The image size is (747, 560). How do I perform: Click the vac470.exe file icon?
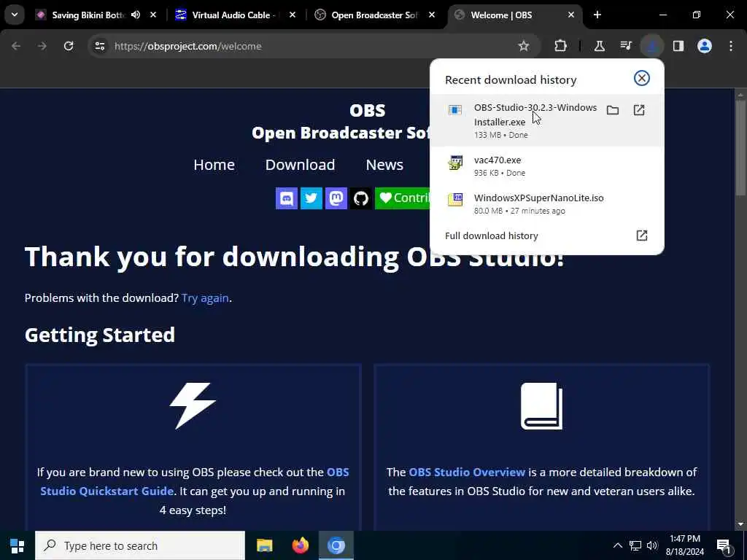455,163
